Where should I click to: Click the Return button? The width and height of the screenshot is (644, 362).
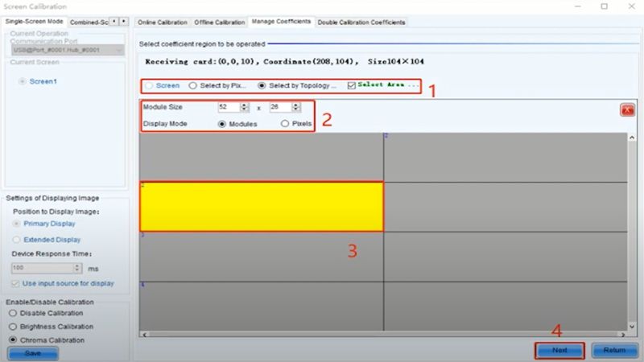[614, 351]
